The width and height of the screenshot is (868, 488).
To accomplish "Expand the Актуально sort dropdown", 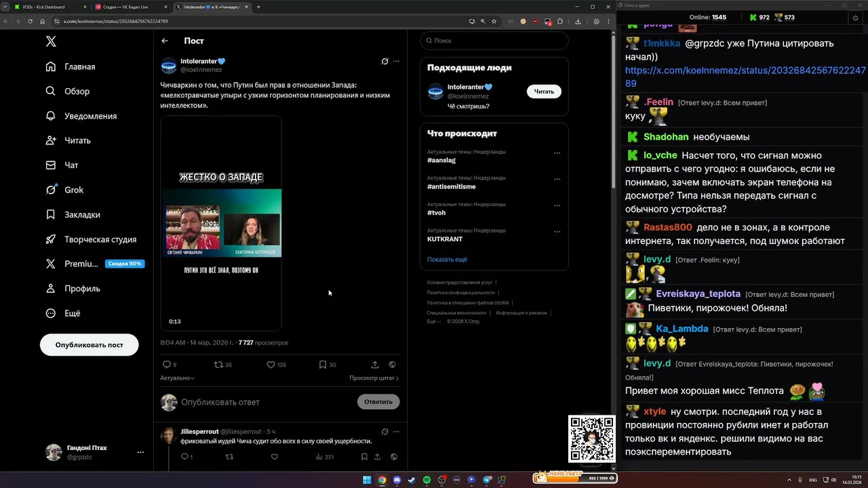I will [178, 378].
